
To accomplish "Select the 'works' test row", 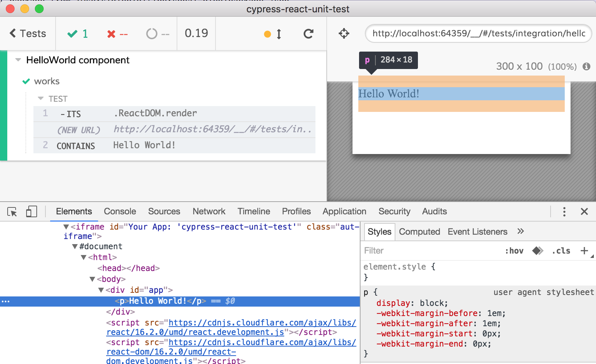I will (x=47, y=81).
